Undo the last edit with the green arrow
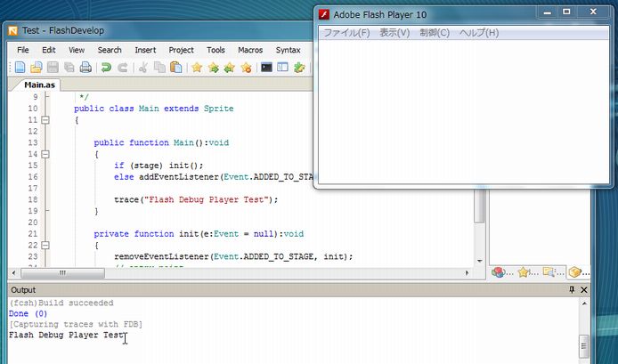The image size is (618, 364). [x=106, y=68]
